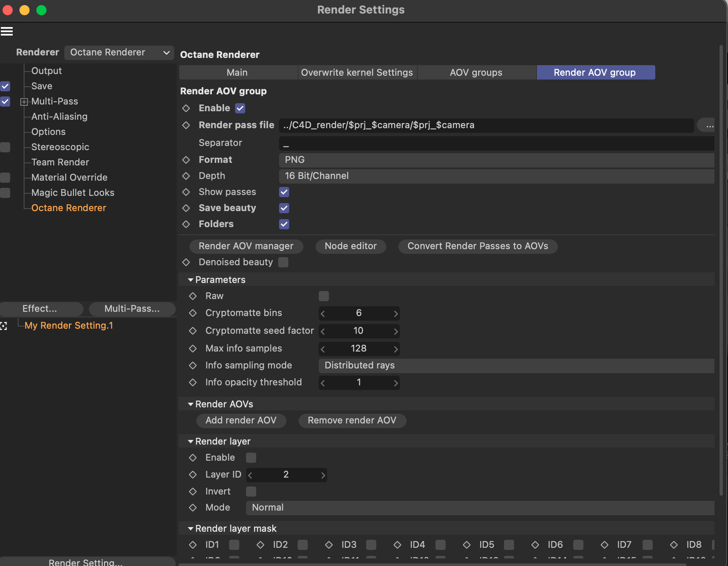Collapse the Parameters section

pos(191,280)
